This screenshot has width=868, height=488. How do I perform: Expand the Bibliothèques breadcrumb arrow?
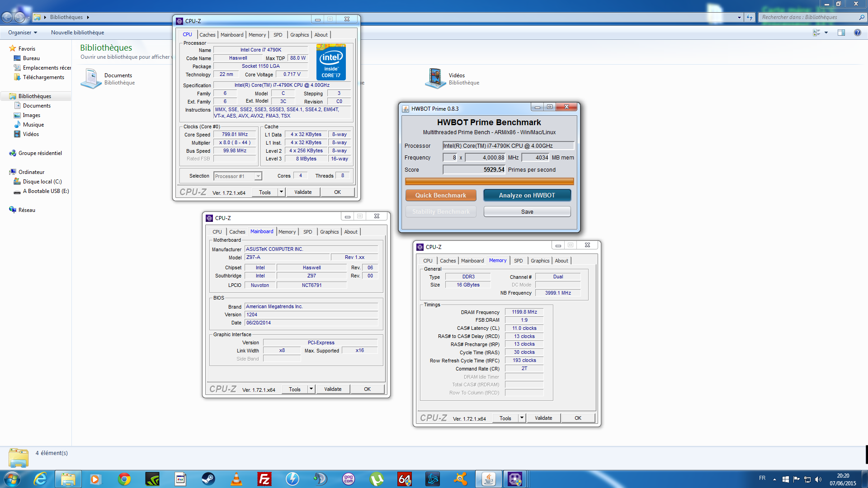[x=88, y=17]
